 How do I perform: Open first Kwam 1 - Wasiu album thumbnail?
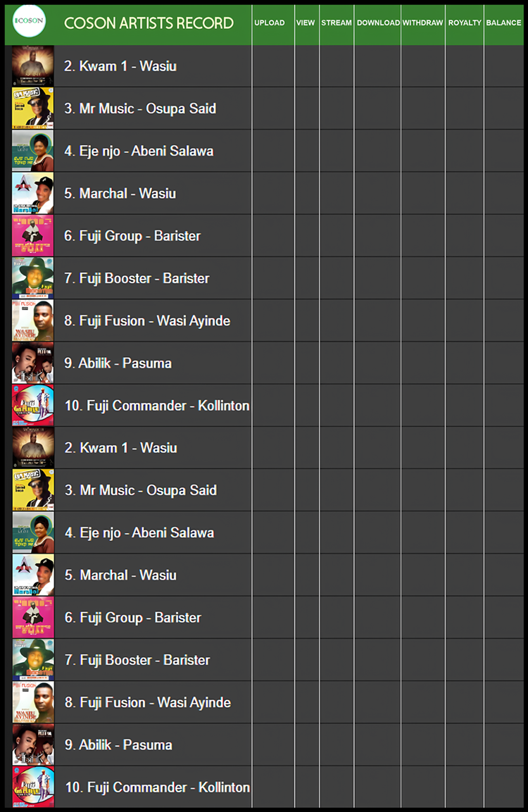tap(33, 66)
